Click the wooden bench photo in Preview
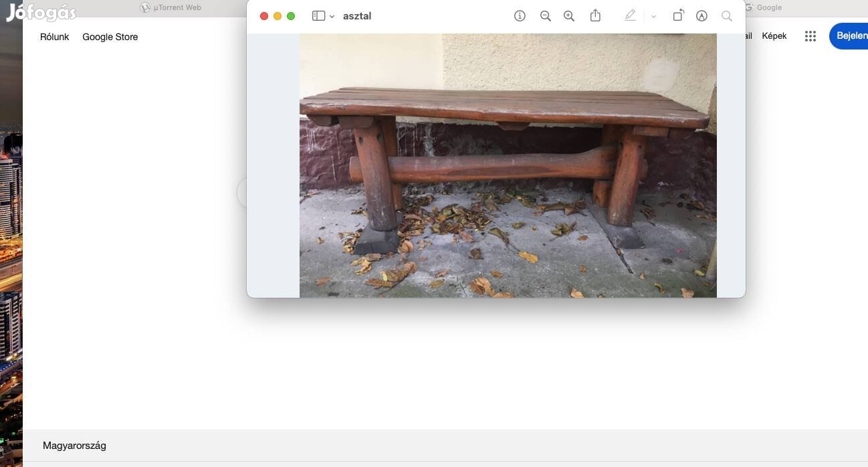 [508, 165]
